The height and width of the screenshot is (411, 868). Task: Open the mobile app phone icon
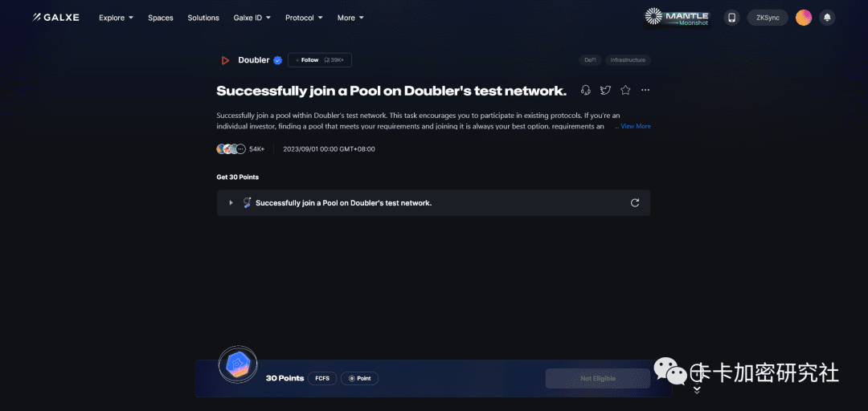[x=732, y=18]
